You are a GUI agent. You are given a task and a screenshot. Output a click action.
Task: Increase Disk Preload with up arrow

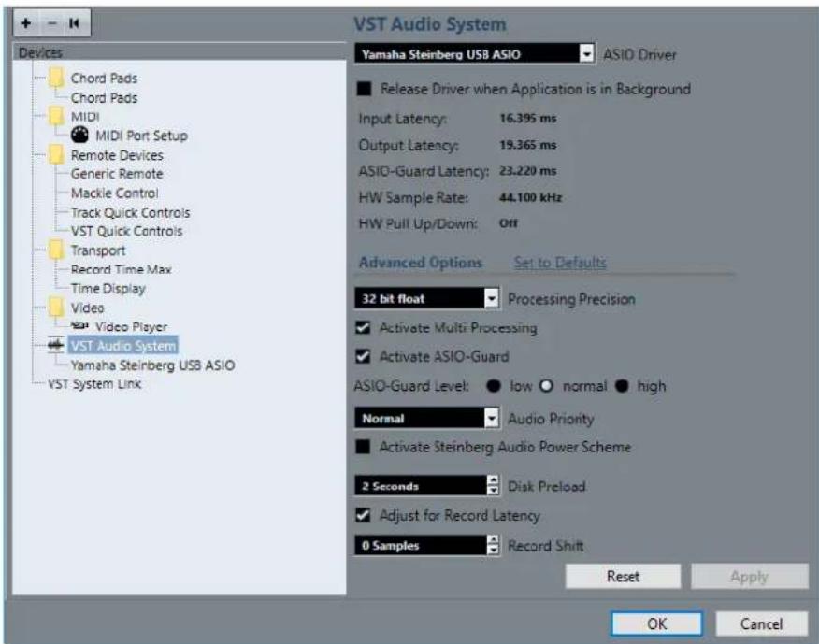coord(493,480)
